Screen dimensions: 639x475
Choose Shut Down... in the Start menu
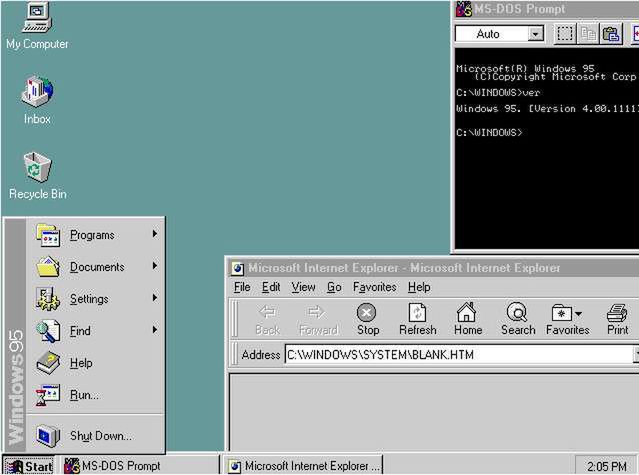pos(96,435)
